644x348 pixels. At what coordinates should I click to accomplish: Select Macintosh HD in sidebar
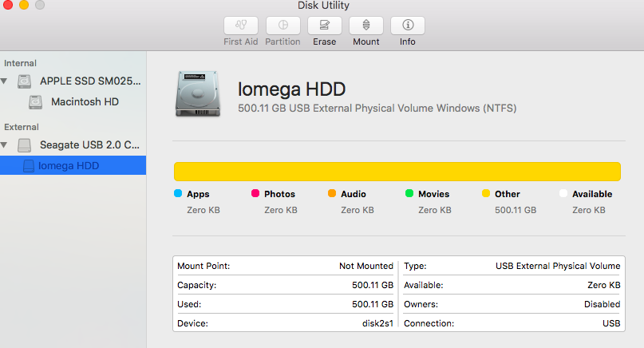coord(85,101)
